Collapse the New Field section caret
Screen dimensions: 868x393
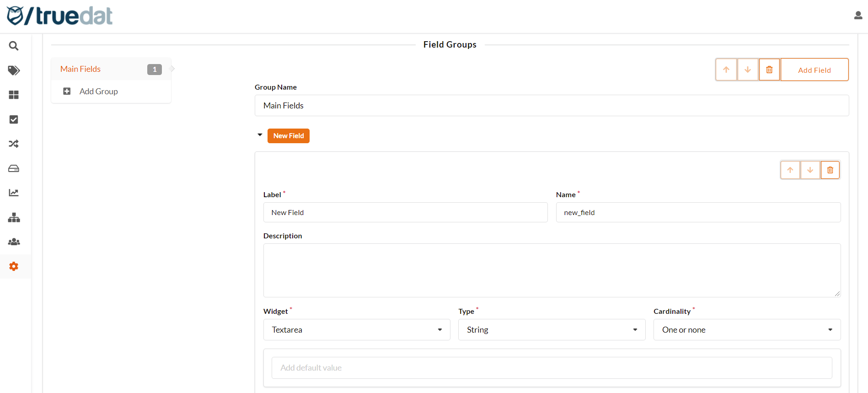pos(260,135)
